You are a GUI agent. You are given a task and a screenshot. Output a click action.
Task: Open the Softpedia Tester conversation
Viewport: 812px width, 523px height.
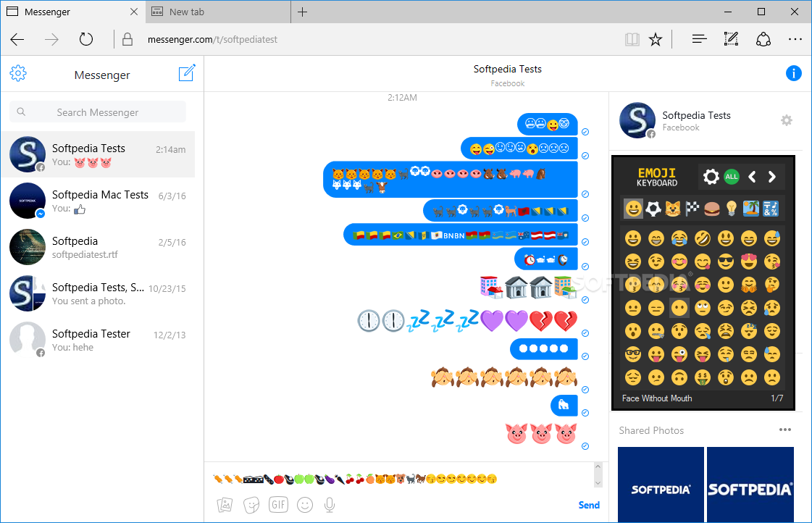point(98,340)
